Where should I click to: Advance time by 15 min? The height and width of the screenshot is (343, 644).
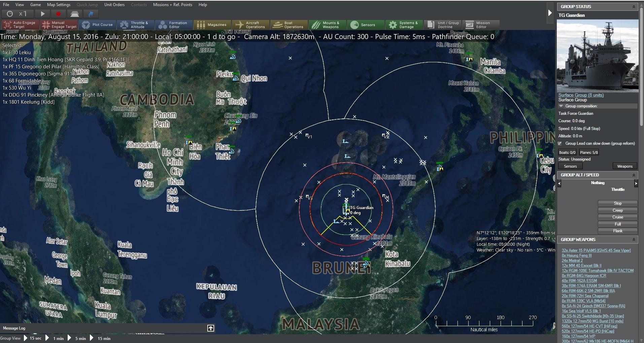103,338
